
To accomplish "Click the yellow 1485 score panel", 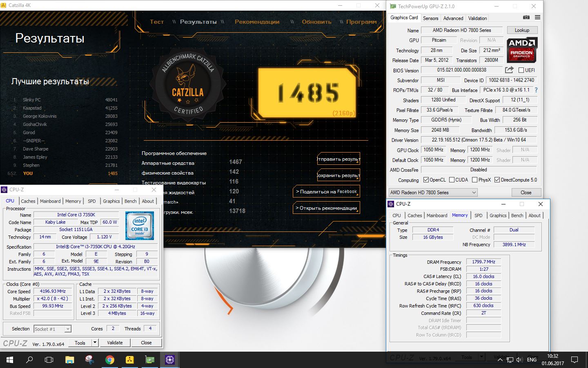I will tap(307, 93).
